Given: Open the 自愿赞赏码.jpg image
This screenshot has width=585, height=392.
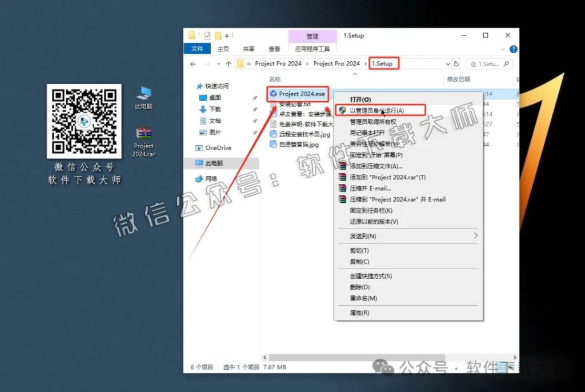Looking at the screenshot, I should click(x=298, y=145).
